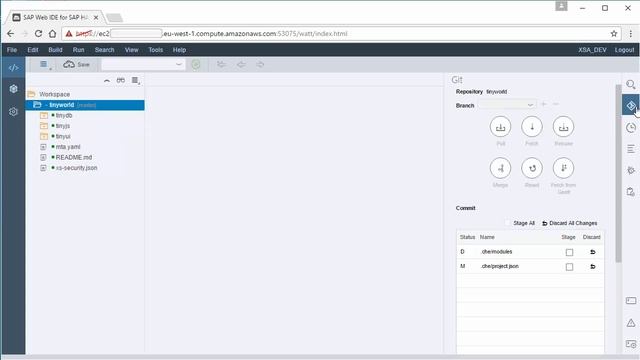This screenshot has height=360, width=640.
Task: Open the Tools menu
Action: 156,50
